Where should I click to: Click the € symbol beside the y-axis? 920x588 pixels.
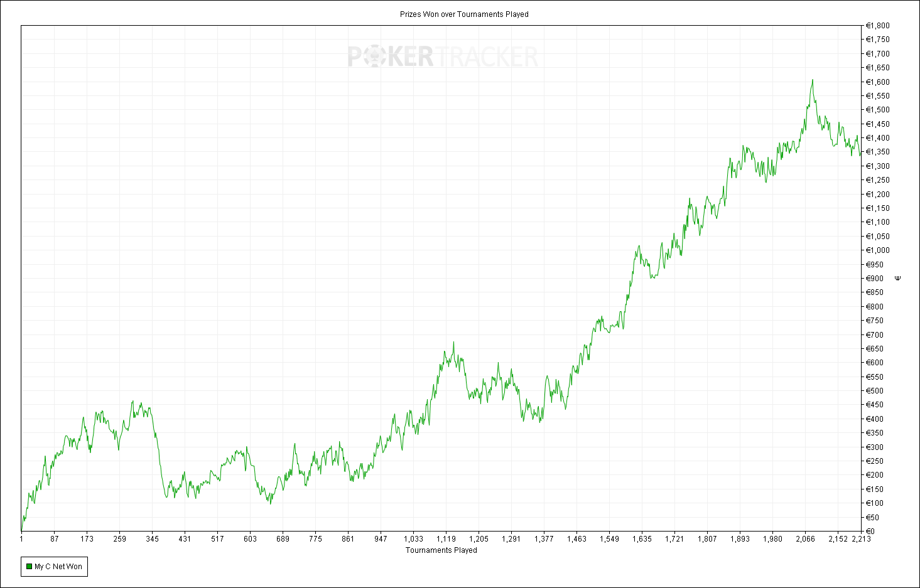tap(897, 278)
